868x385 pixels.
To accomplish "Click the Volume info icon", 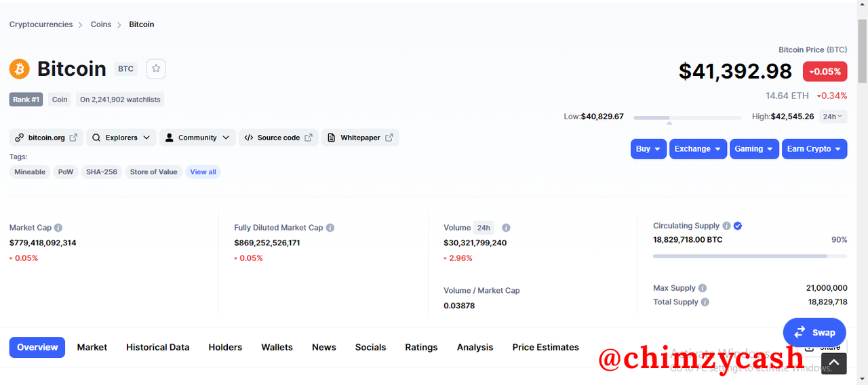I will 506,228.
